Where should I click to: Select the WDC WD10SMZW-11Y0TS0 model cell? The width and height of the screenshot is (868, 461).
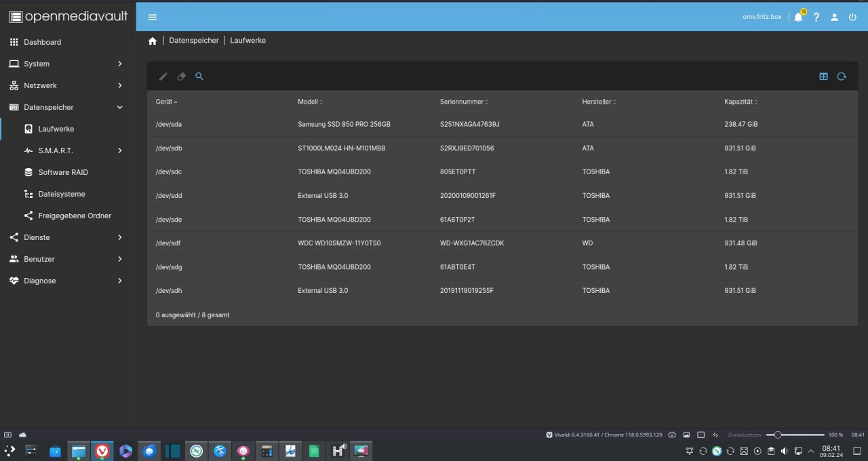tap(339, 243)
